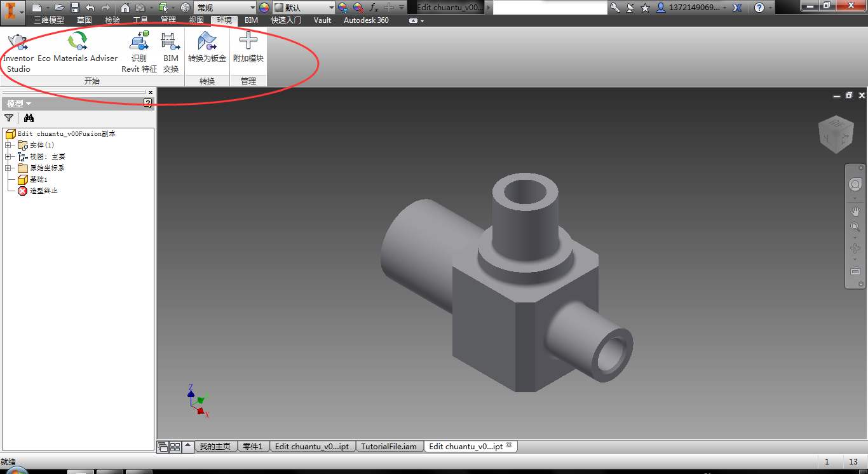
Task: Open the 默认 appearance dropdown
Action: 304,8
